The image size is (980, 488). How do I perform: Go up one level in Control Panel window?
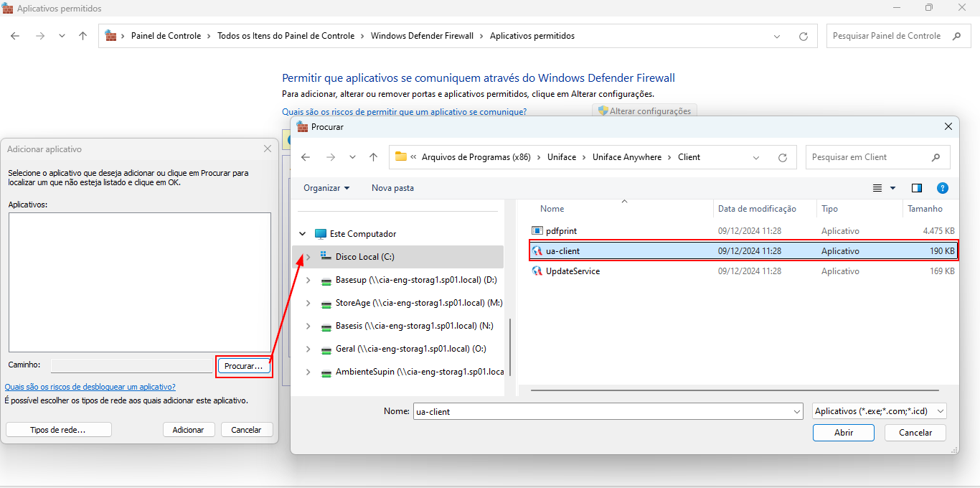[x=83, y=36]
